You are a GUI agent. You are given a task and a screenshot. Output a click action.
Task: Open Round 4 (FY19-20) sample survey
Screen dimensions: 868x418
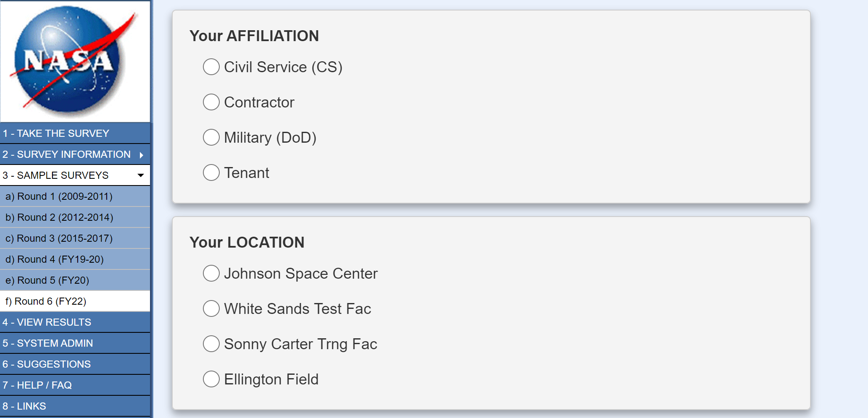click(x=55, y=259)
